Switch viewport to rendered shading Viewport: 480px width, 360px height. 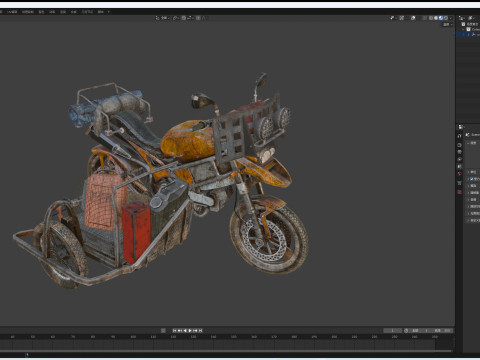pyautogui.click(x=446, y=18)
